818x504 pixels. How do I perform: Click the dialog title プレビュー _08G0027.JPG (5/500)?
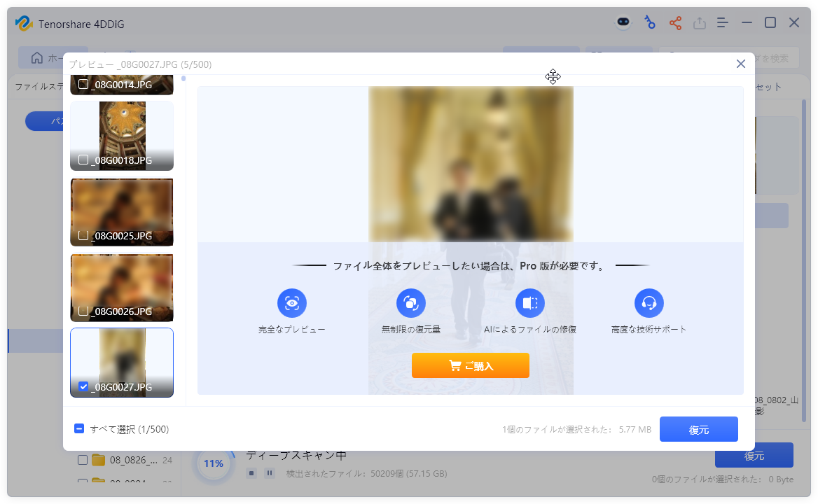(x=140, y=64)
